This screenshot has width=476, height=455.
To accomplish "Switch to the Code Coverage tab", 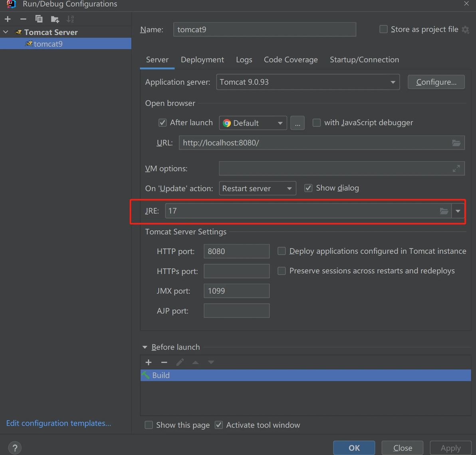I will (x=291, y=60).
